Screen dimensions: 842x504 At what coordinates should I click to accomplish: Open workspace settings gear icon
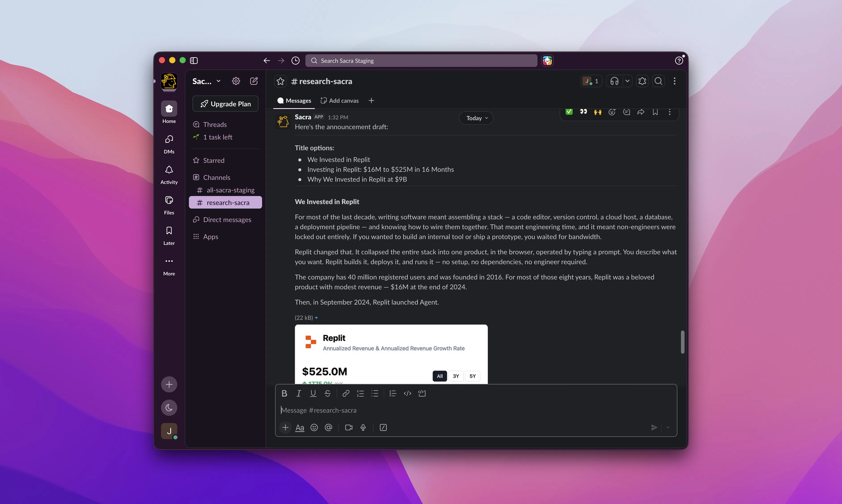coord(236,81)
